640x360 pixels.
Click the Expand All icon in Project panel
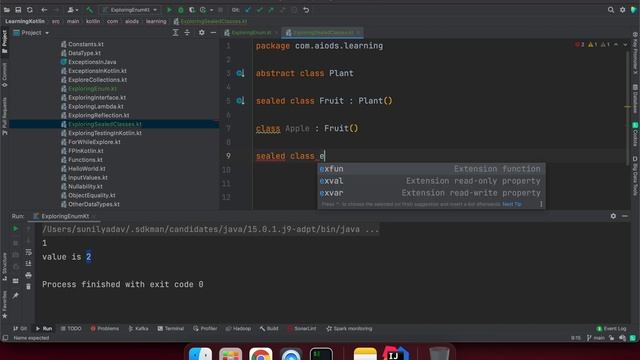[x=176, y=33]
